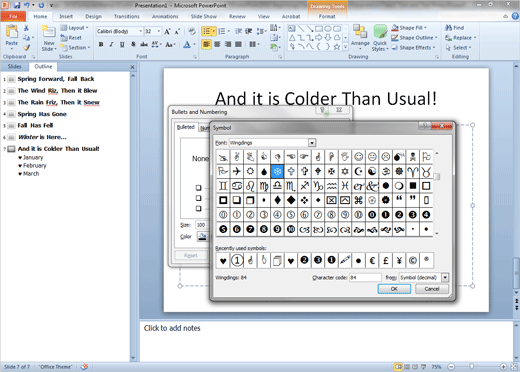Toggle Center alignment in Paragraph group
Viewport: 520px width, 372px height.
click(x=217, y=44)
